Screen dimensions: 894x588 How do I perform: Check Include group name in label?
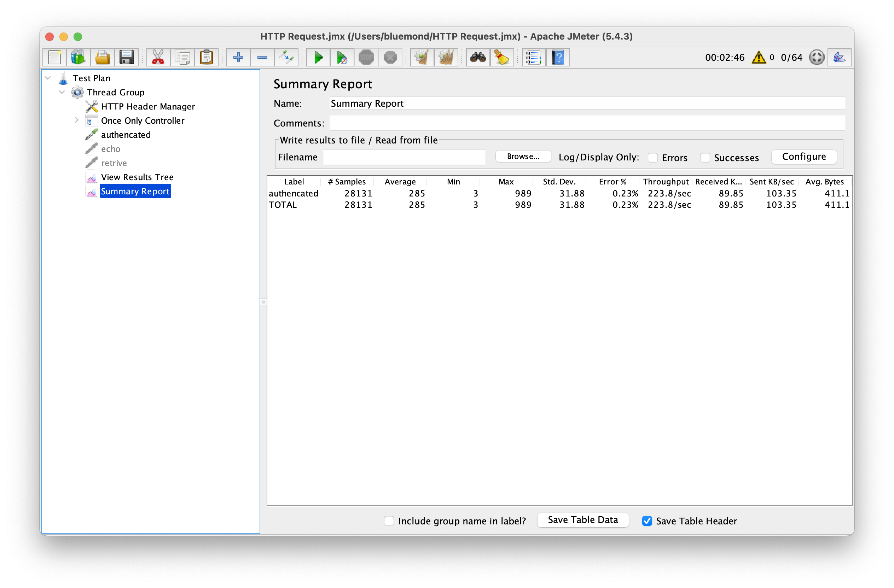coord(389,521)
